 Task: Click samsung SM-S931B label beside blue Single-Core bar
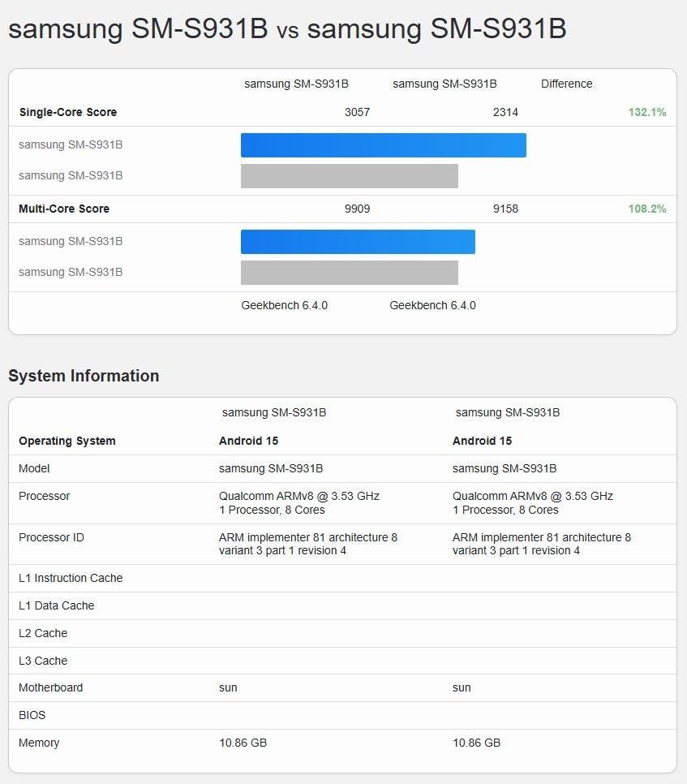[71, 144]
